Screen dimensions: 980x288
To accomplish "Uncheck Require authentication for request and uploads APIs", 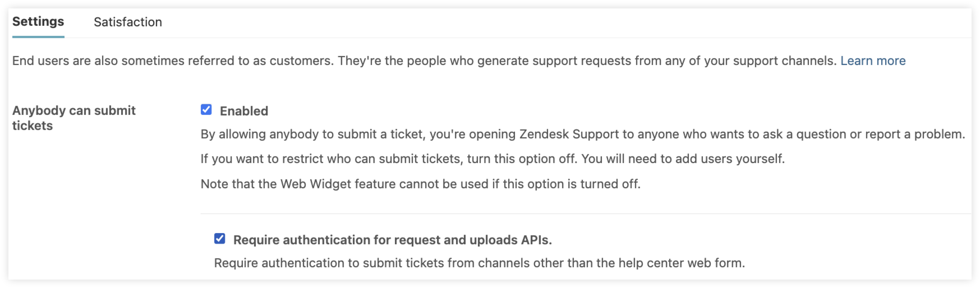I will tap(220, 239).
